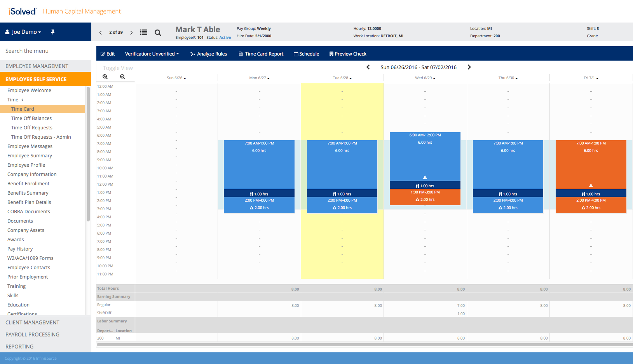Go to the previous week arrow
The height and width of the screenshot is (364, 633).
pyautogui.click(x=368, y=67)
